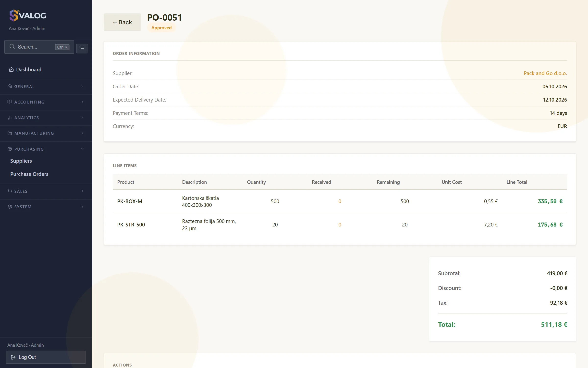588x368 pixels.
Task: Click the General section icon
Action: (x=10, y=86)
